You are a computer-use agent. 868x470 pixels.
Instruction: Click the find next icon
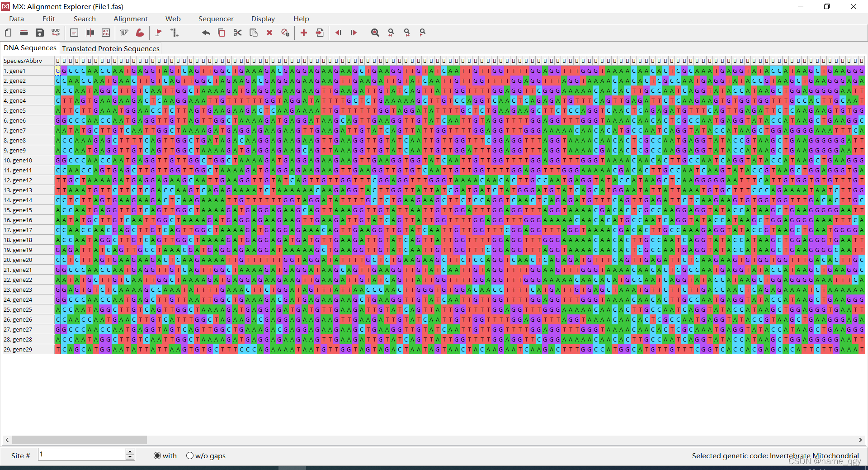coord(407,33)
